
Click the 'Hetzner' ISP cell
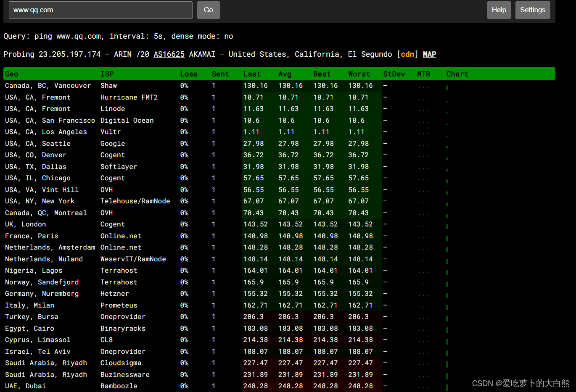115,294
